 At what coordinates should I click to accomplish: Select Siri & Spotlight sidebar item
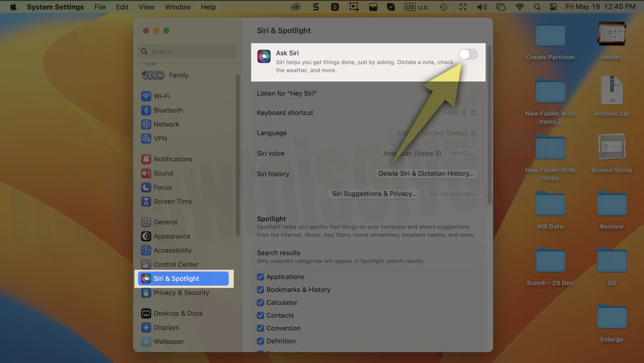(x=183, y=279)
